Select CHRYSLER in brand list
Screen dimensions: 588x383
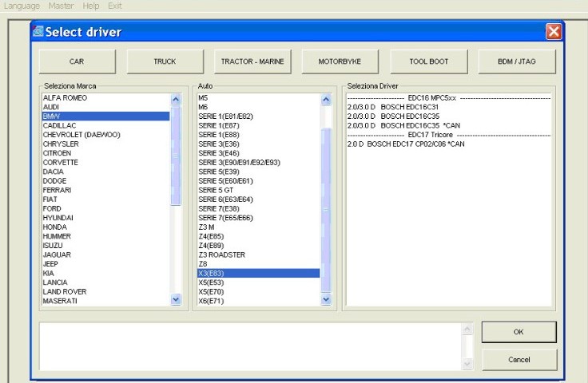coord(105,144)
